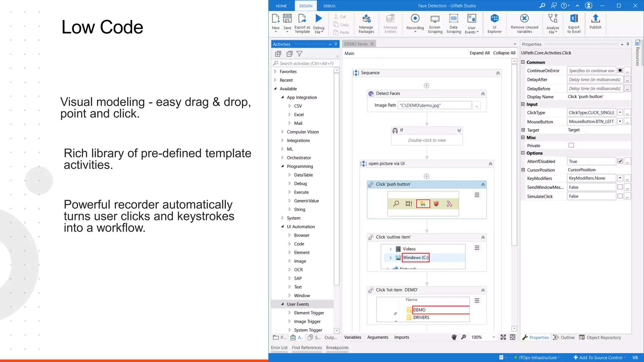
Task: Open Object Repository tab
Action: [600, 337]
